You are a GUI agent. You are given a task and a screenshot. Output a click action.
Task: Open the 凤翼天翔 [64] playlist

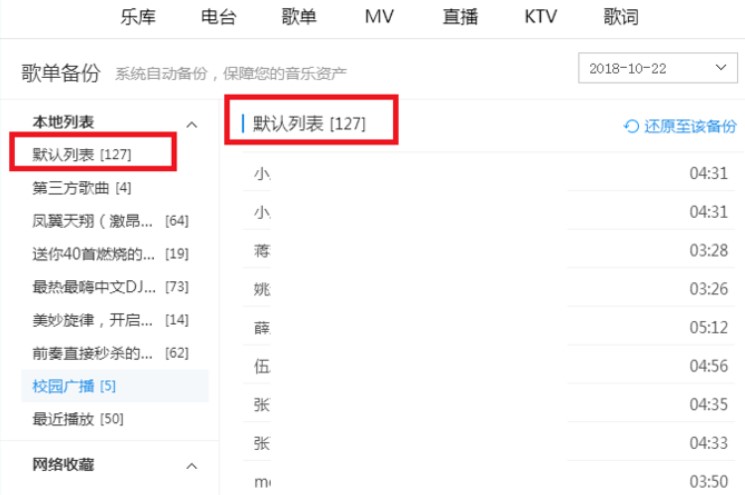point(110,221)
